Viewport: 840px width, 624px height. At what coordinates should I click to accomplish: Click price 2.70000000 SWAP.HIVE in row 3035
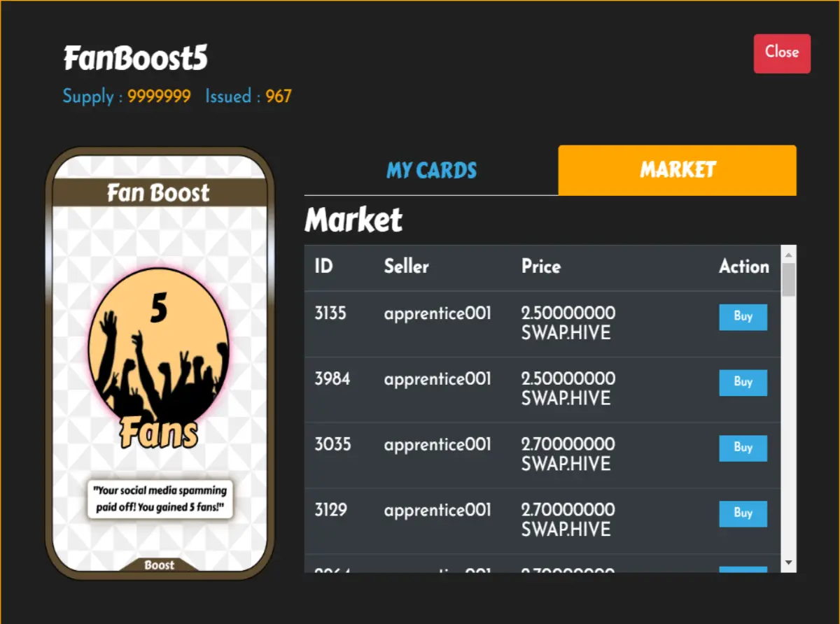pos(568,455)
